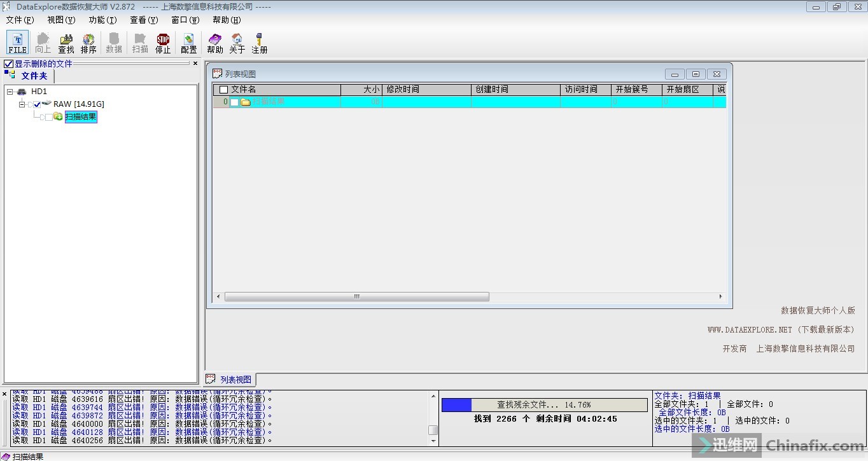The height and width of the screenshot is (461, 868).
Task: Open the 查找 (Find) tool
Action: (66, 43)
